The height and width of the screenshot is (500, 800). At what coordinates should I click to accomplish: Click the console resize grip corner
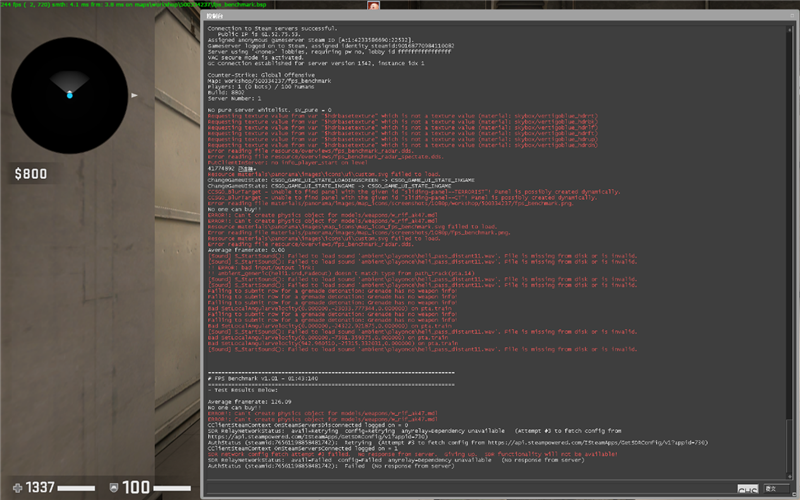click(x=795, y=494)
